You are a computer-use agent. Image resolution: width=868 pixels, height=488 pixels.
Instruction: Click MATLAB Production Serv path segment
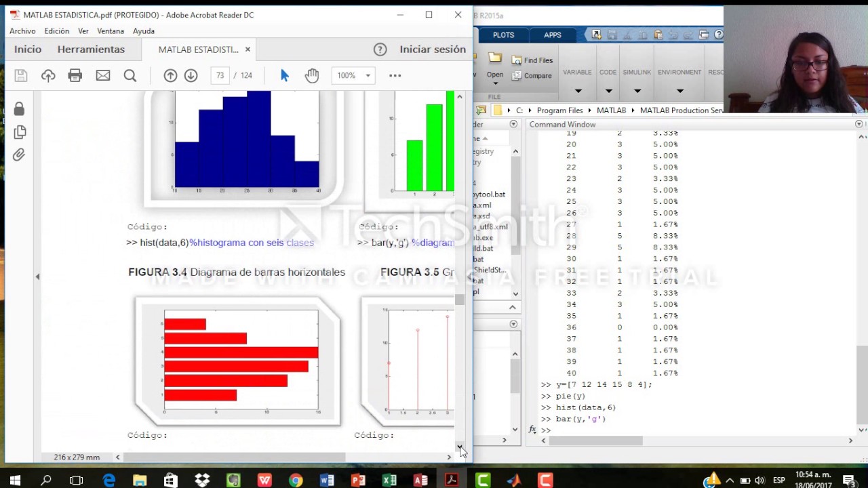(682, 110)
